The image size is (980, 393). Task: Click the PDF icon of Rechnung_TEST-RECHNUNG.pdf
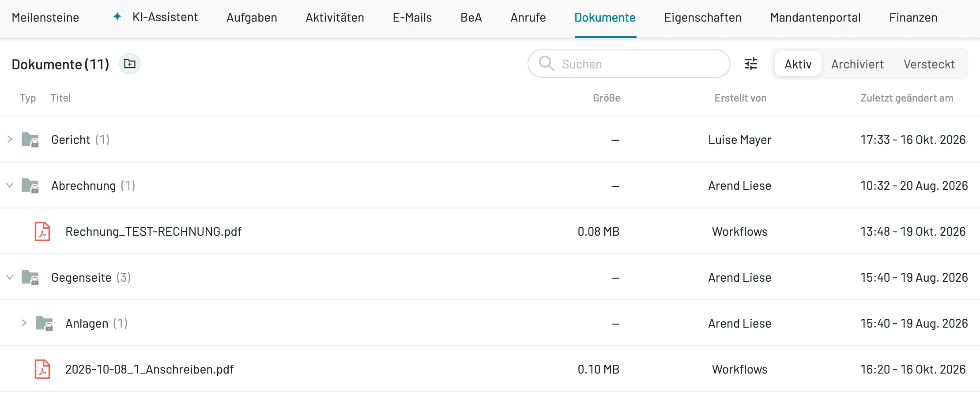[42, 231]
